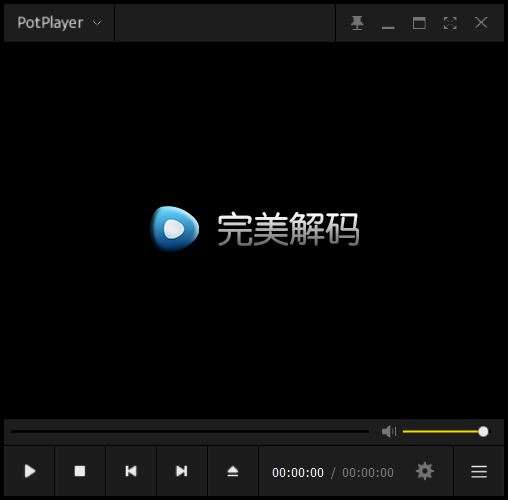
Task: Open the PotPlayer main menu label
Action: 50,23
